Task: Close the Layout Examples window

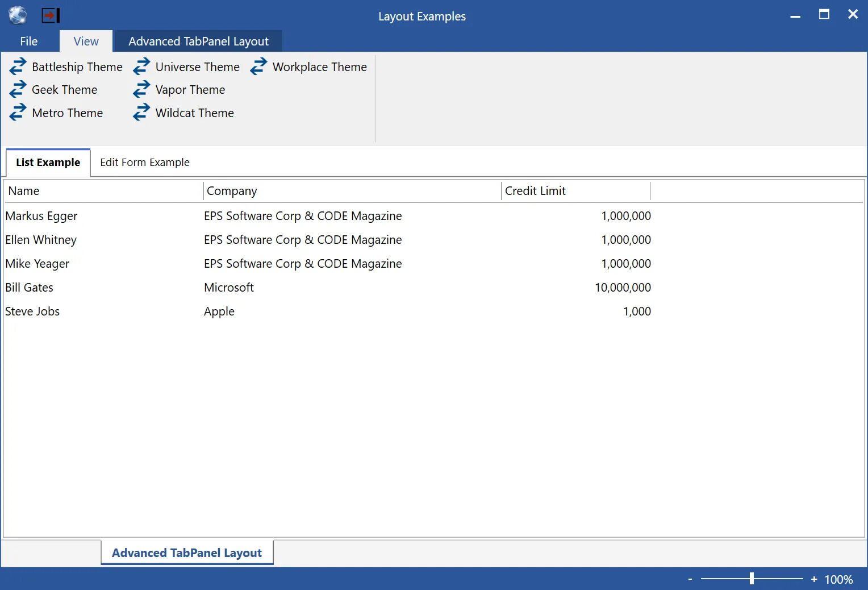Action: point(853,15)
